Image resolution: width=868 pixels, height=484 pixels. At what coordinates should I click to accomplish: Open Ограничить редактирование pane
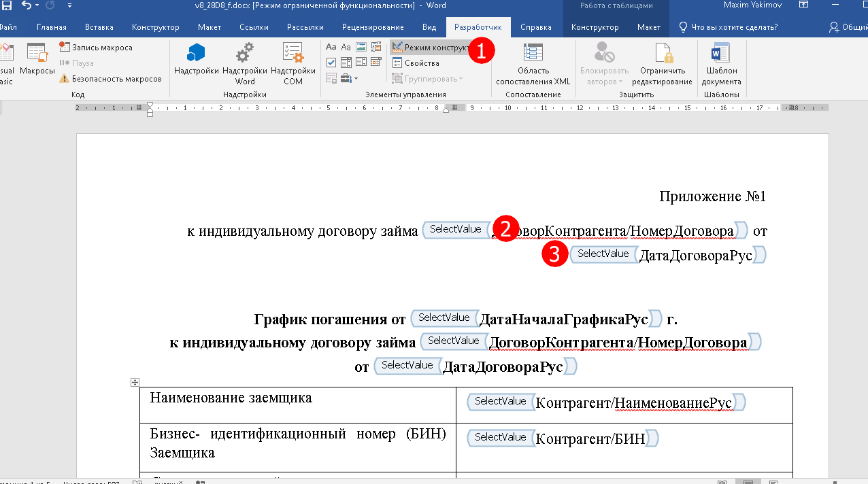(662, 63)
